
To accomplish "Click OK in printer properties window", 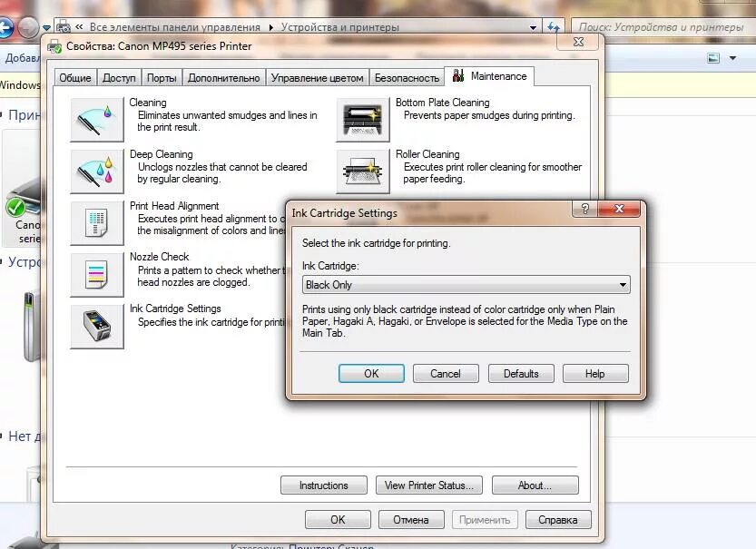I will point(338,520).
